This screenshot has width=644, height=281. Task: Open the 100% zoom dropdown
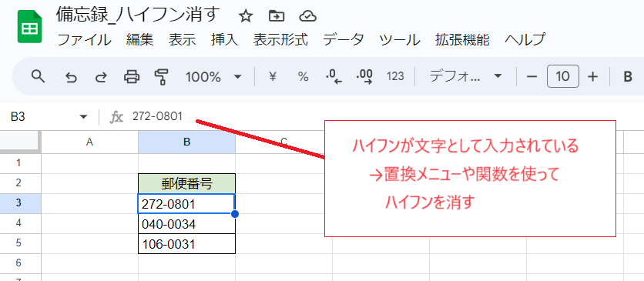(213, 77)
